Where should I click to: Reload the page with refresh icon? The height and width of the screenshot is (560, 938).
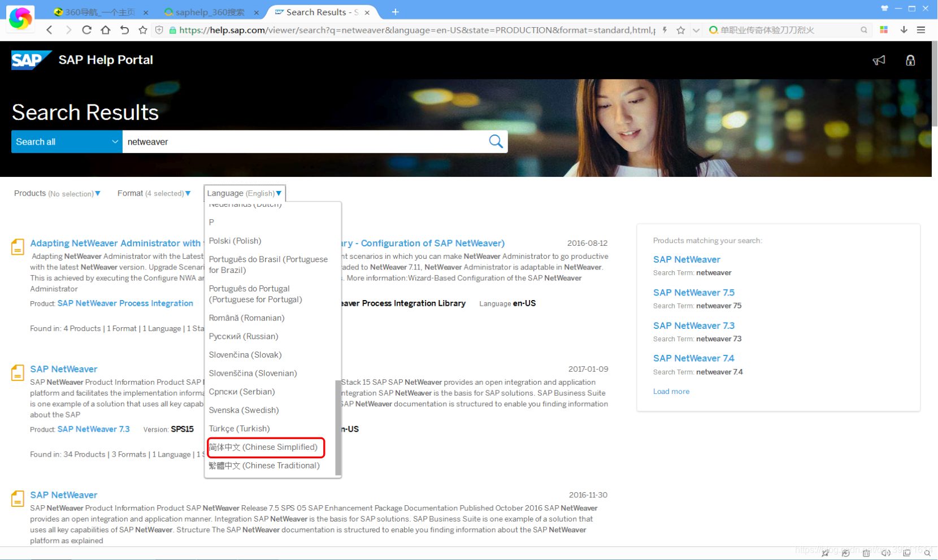(x=86, y=30)
